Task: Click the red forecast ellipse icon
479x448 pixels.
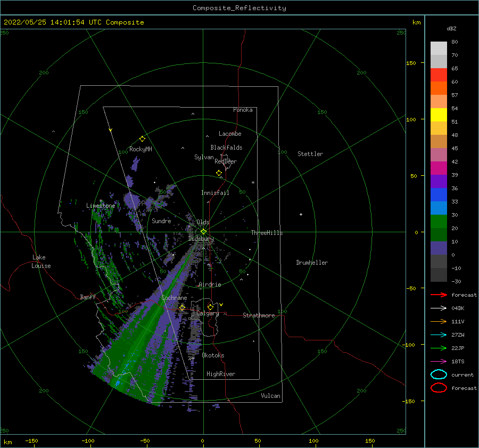Action: pos(439,388)
